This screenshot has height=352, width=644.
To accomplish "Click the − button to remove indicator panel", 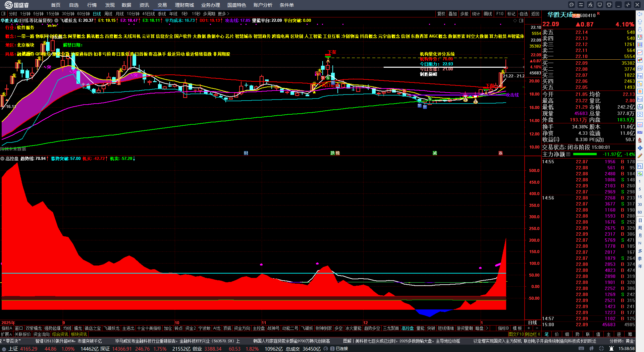I will [x=537, y=328].
